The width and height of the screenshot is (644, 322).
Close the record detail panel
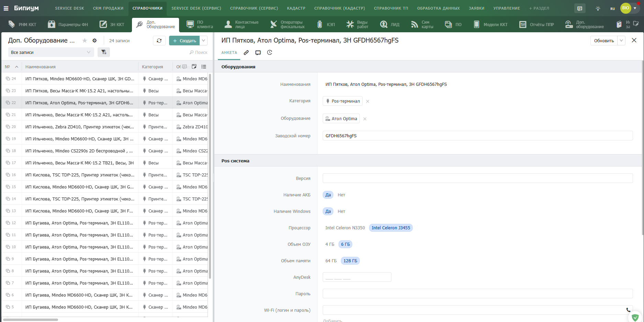point(634,40)
